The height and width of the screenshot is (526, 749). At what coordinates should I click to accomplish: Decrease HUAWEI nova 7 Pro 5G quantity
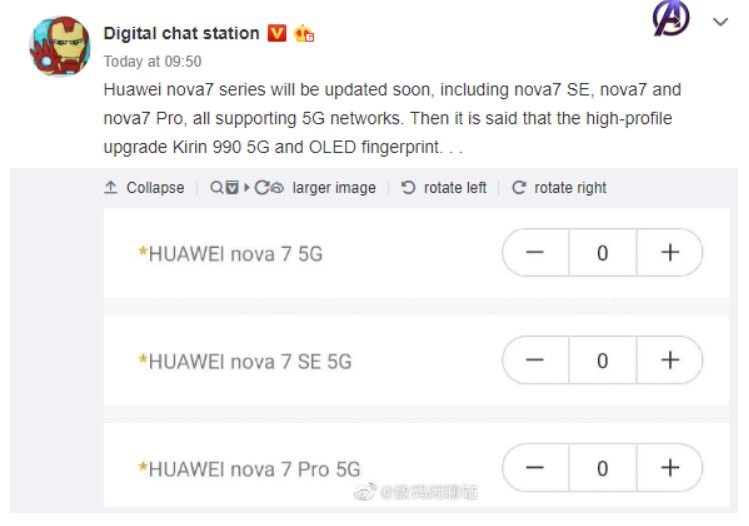pyautogui.click(x=535, y=468)
